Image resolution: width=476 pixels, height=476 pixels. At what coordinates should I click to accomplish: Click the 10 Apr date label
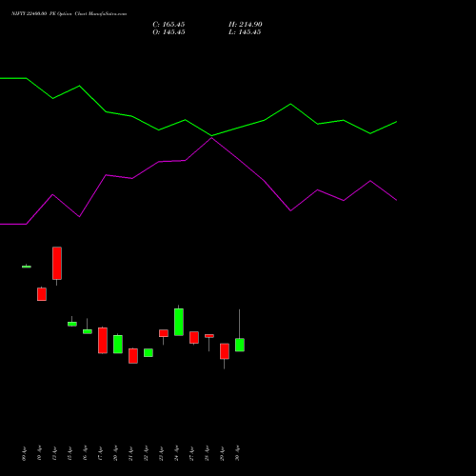coord(39,453)
